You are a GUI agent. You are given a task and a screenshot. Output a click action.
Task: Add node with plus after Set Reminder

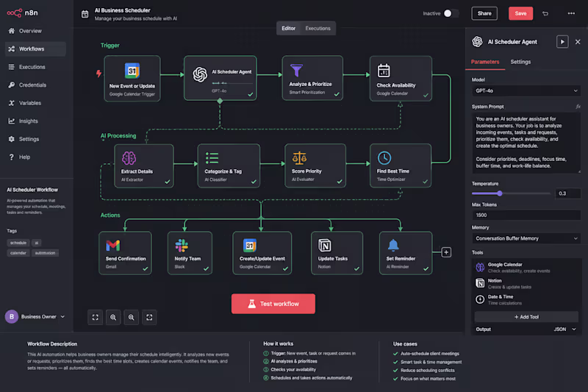[x=446, y=252]
